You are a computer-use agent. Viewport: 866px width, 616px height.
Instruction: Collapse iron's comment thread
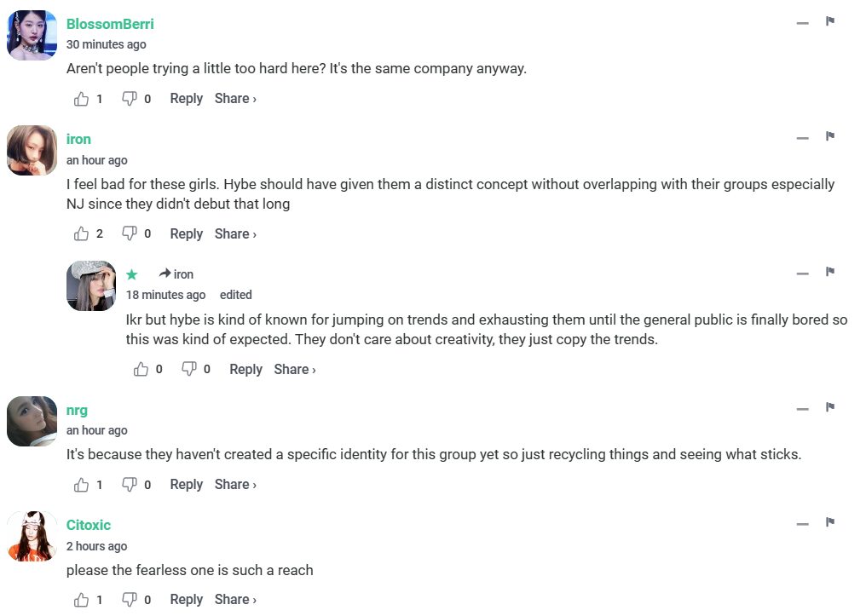point(802,138)
